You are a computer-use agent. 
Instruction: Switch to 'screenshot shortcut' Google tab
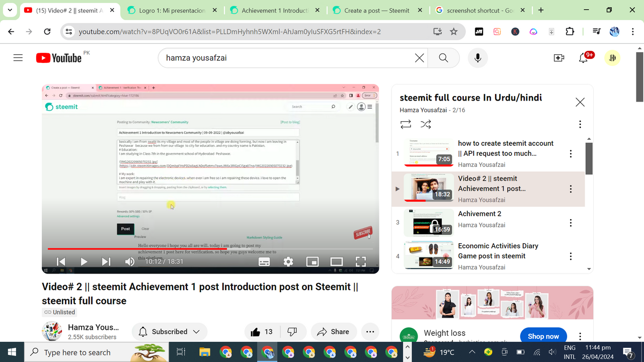coord(480,10)
